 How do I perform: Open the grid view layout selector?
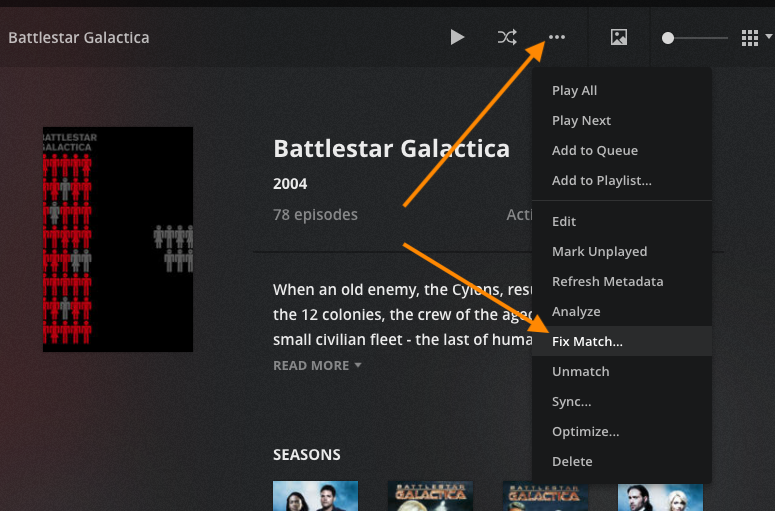tap(756, 38)
